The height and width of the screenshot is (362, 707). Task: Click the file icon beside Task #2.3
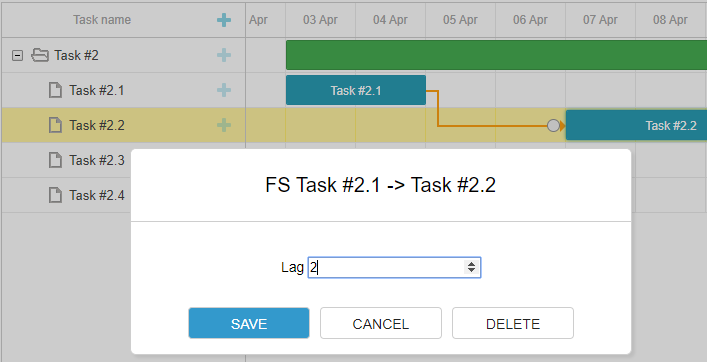pyautogui.click(x=55, y=160)
